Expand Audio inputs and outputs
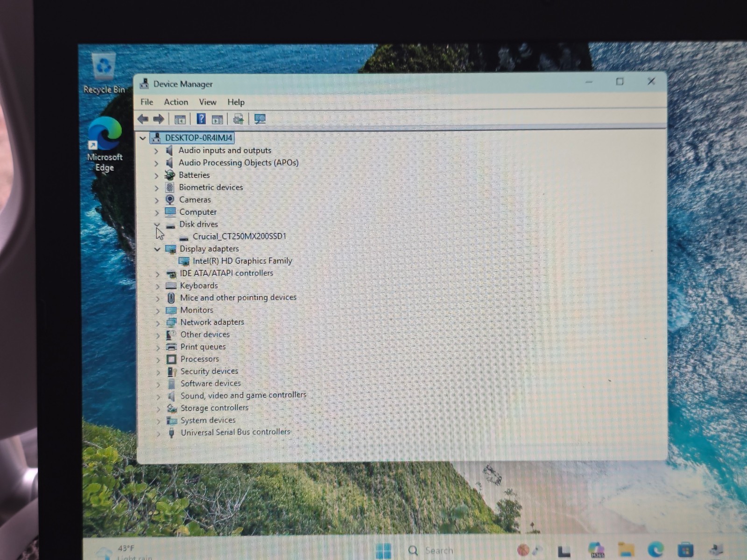This screenshot has width=747, height=560. (x=156, y=151)
